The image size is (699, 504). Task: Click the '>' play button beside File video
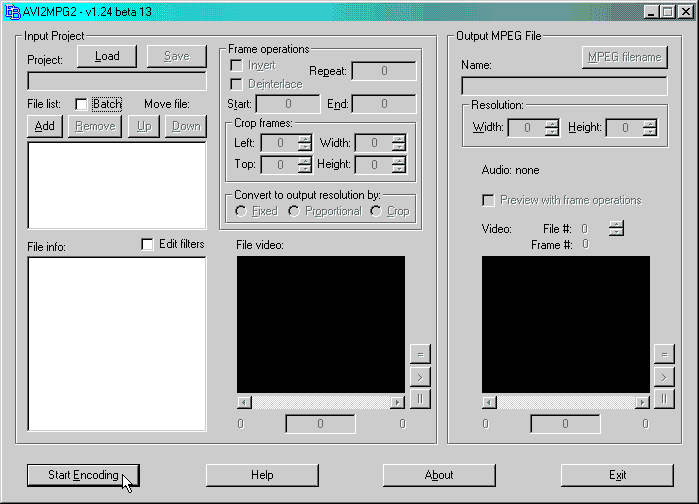[420, 377]
